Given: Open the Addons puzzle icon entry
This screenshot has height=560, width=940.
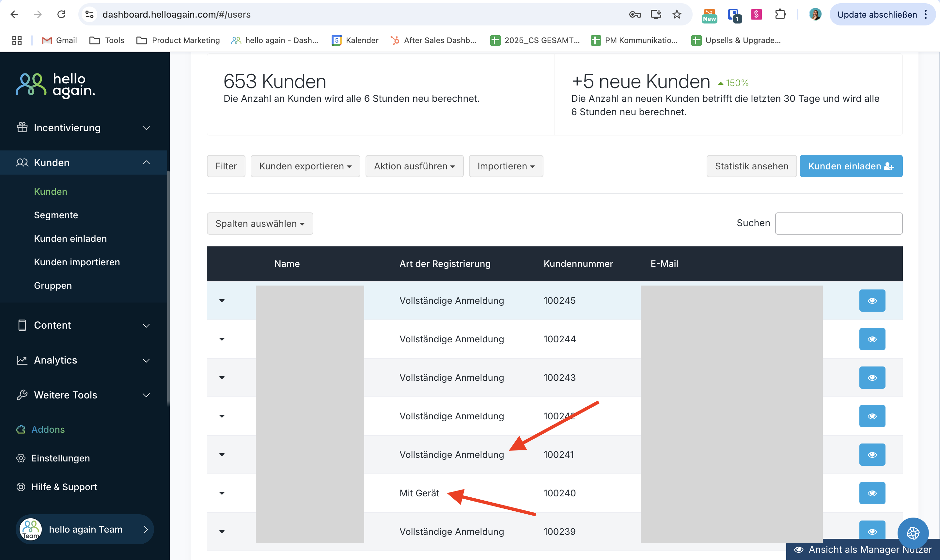Looking at the screenshot, I should (x=40, y=429).
